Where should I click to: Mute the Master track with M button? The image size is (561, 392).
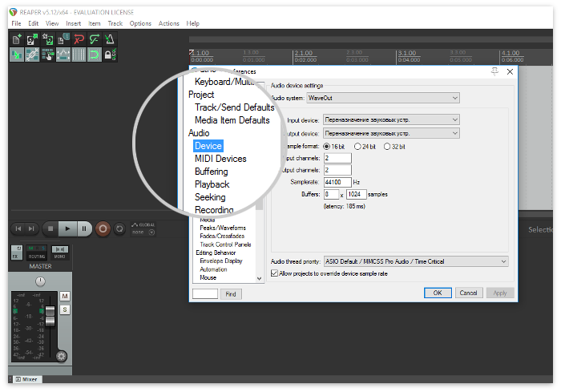coord(65,296)
